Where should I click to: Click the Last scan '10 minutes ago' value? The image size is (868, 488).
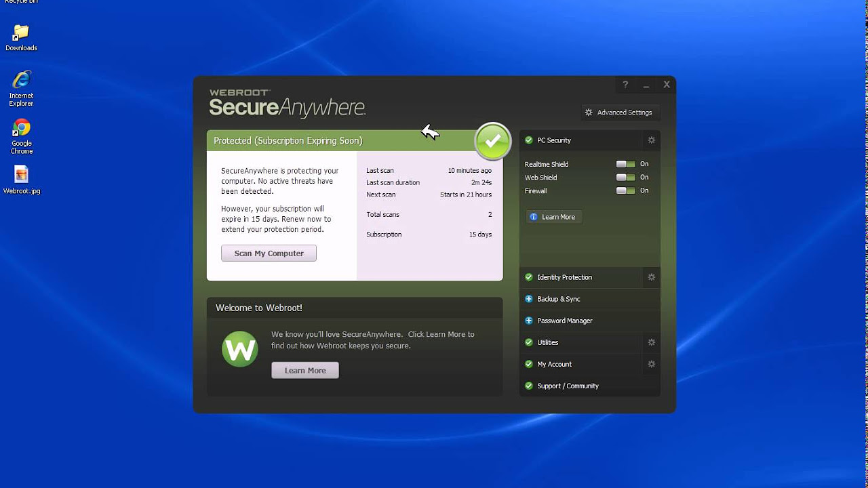coord(469,171)
